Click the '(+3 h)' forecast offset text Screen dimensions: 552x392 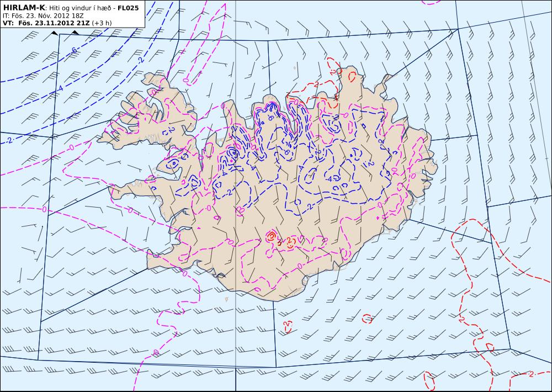(x=102, y=23)
